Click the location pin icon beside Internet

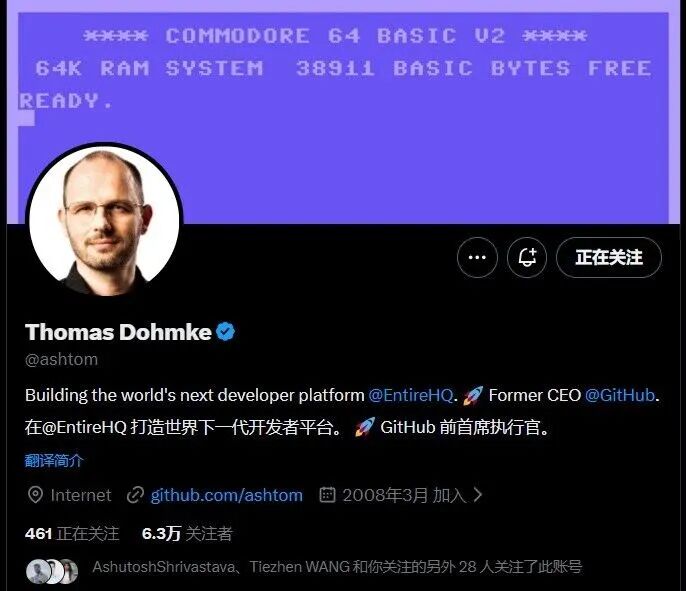[35, 495]
